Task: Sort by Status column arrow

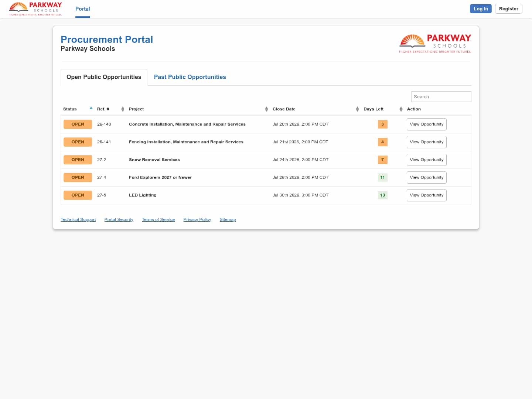Action: coord(91,108)
